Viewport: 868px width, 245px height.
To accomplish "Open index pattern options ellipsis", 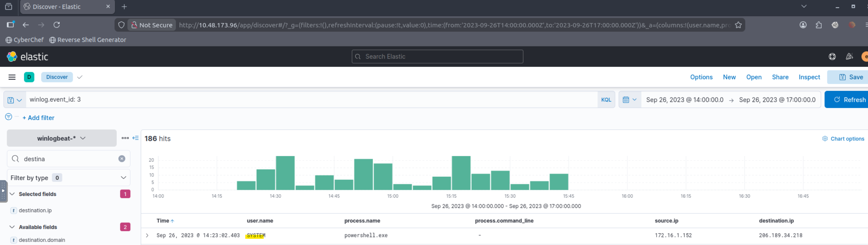I will click(x=125, y=138).
